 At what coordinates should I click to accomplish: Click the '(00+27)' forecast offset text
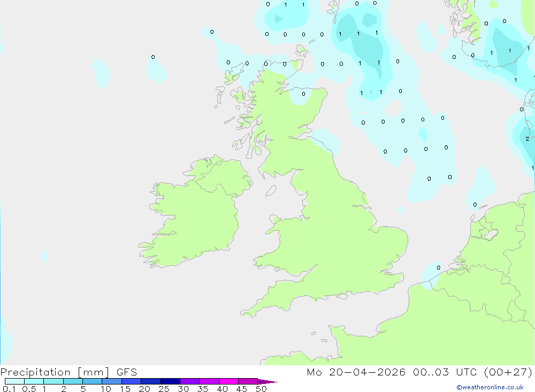click(x=508, y=372)
